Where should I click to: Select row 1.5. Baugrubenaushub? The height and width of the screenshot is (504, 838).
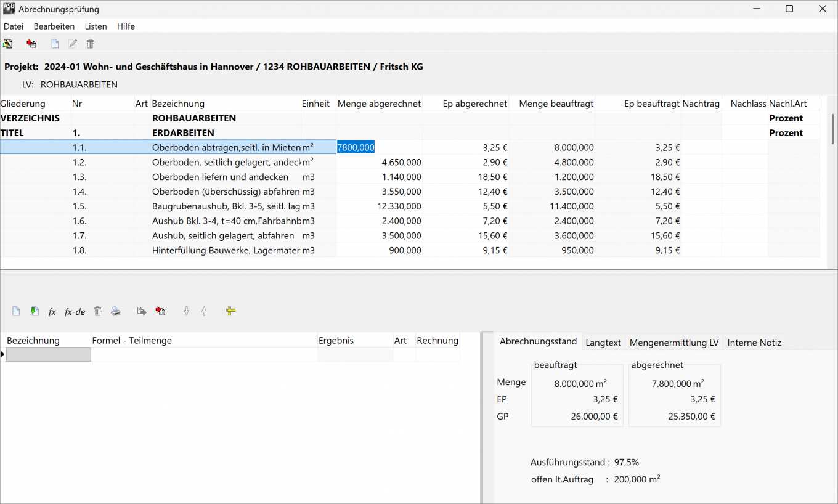226,206
